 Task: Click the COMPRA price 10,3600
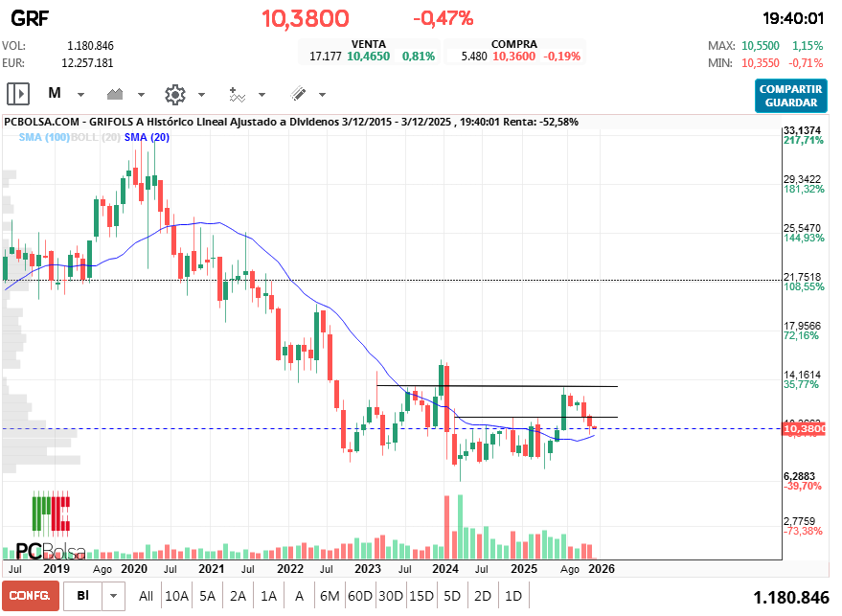coord(513,57)
